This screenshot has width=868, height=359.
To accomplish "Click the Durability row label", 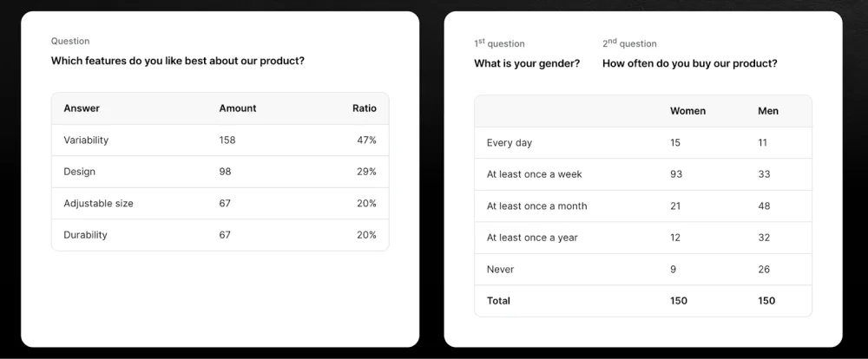I will click(85, 235).
